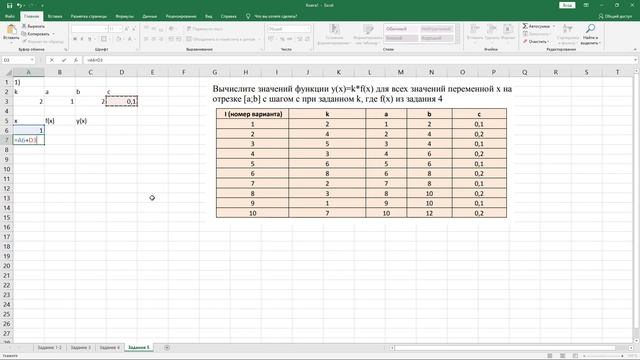
Task: Switch to the Formulas (Формулы) tab
Action: (124, 16)
